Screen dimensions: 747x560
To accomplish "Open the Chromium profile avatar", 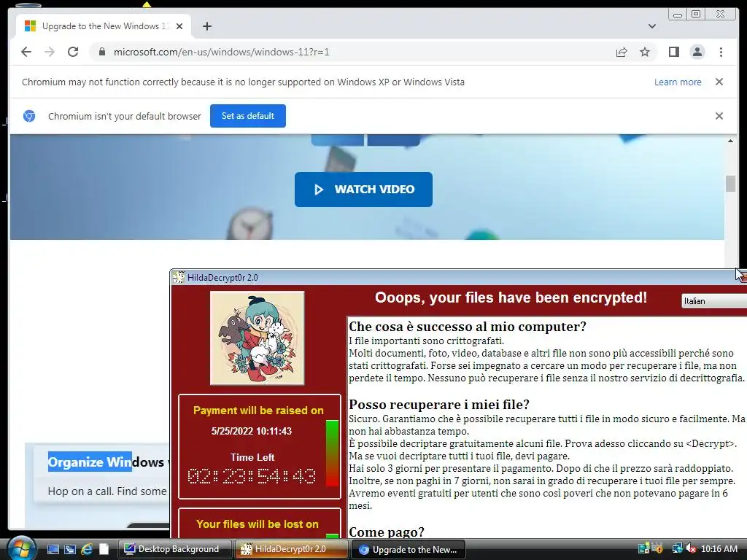I will 697,52.
